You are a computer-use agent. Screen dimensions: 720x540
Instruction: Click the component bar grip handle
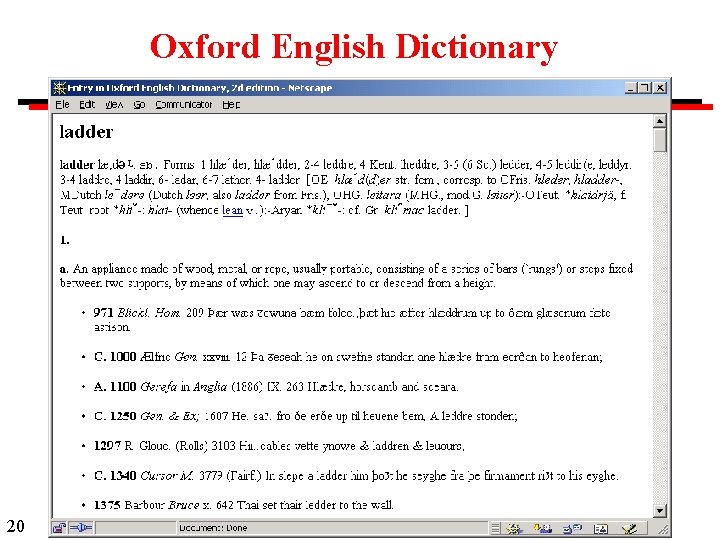pos(495,529)
